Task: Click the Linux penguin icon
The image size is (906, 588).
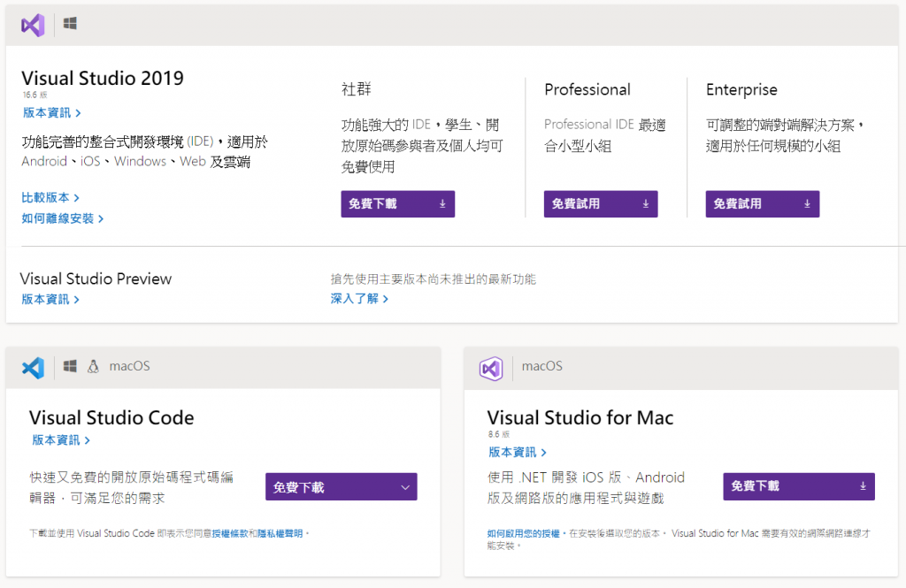Action: [93, 366]
